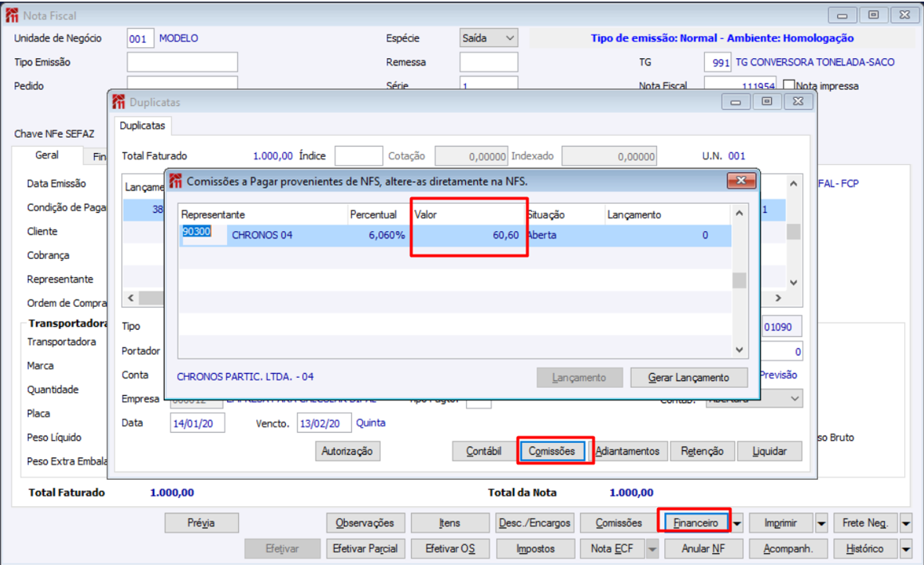Click the Nota Fiscal title bar app icon
Screen dimensions: 924x565
coord(12,15)
